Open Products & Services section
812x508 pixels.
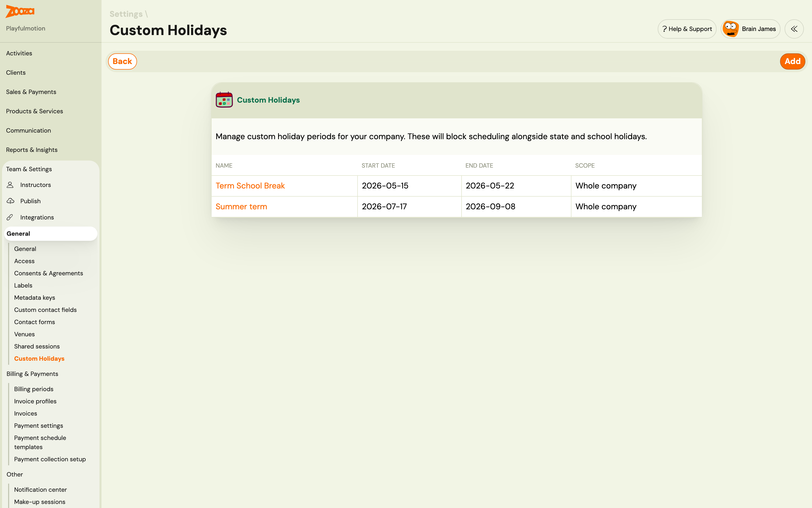[34, 111]
